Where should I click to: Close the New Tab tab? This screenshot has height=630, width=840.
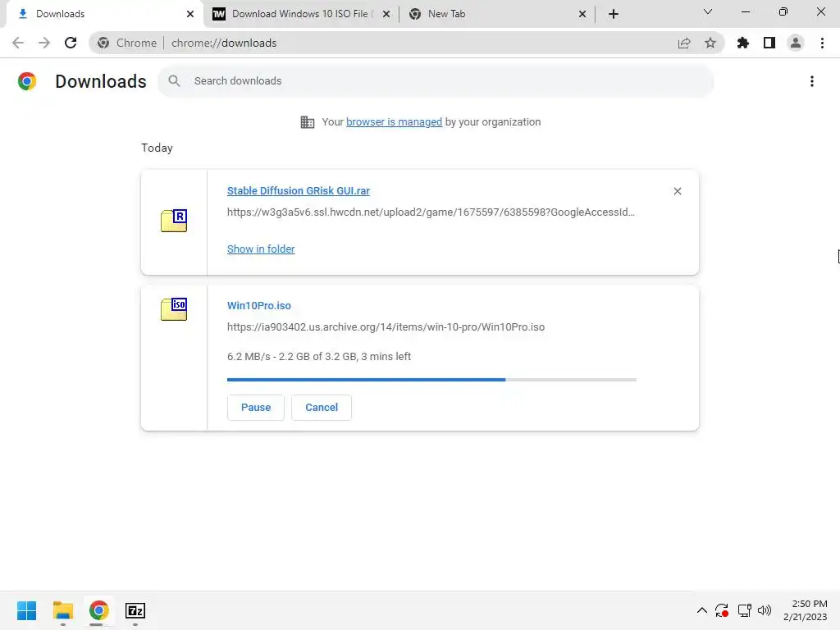582,14
